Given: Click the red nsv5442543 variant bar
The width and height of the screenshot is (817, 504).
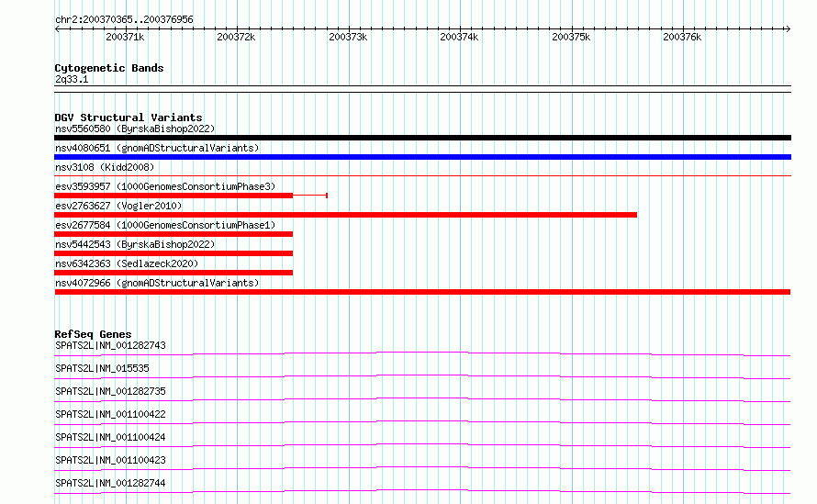Looking at the screenshot, I should click(173, 253).
